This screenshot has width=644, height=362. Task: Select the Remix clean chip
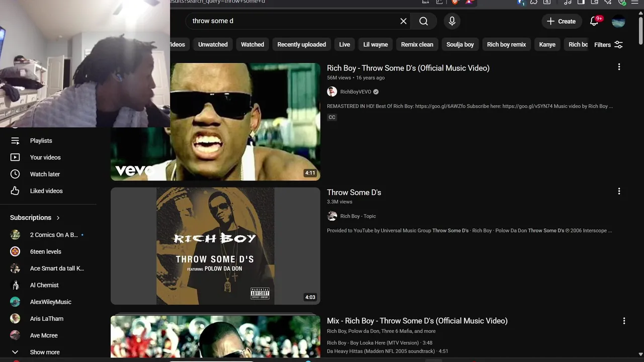pyautogui.click(x=417, y=45)
